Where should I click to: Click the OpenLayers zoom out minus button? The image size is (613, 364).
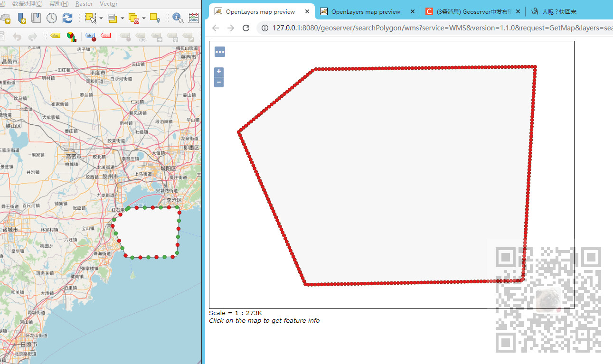click(x=219, y=82)
